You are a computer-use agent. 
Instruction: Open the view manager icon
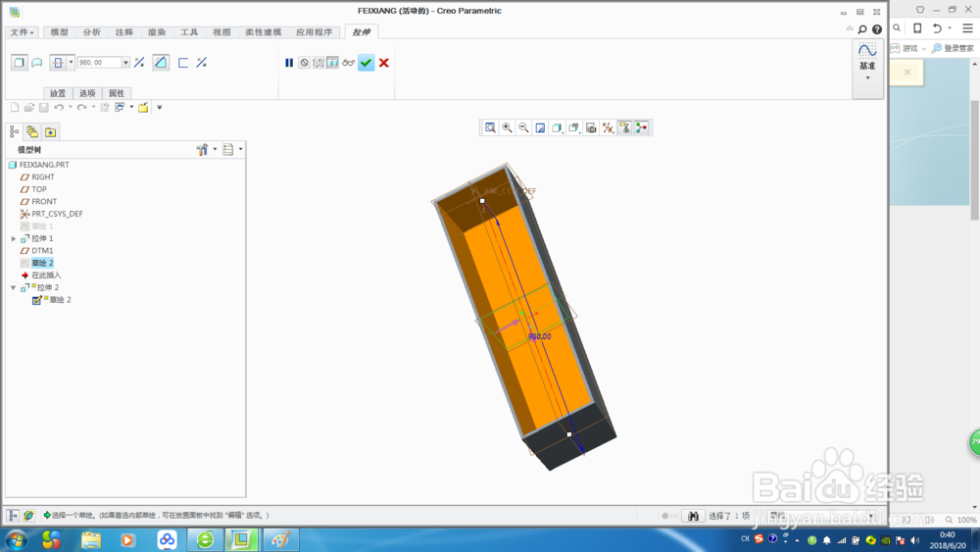pyautogui.click(x=591, y=128)
